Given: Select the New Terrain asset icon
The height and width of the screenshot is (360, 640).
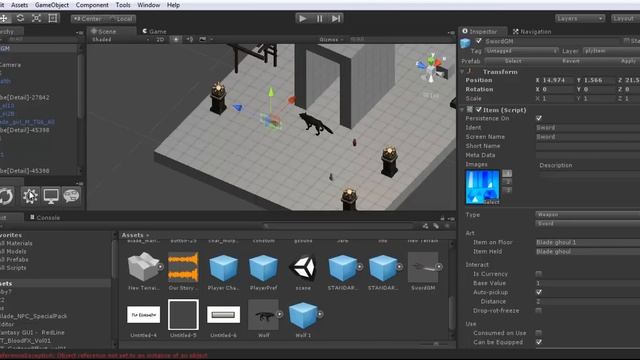Looking at the screenshot, I should pos(144,267).
